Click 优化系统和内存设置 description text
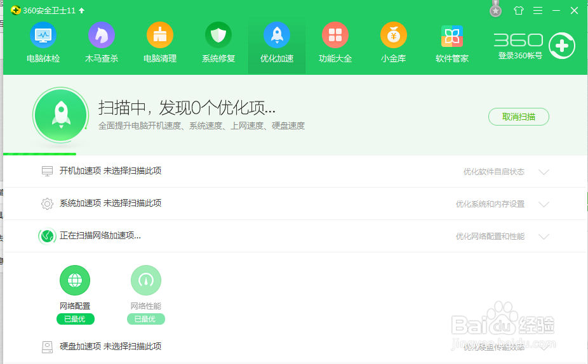The width and height of the screenshot is (588, 364). [490, 204]
